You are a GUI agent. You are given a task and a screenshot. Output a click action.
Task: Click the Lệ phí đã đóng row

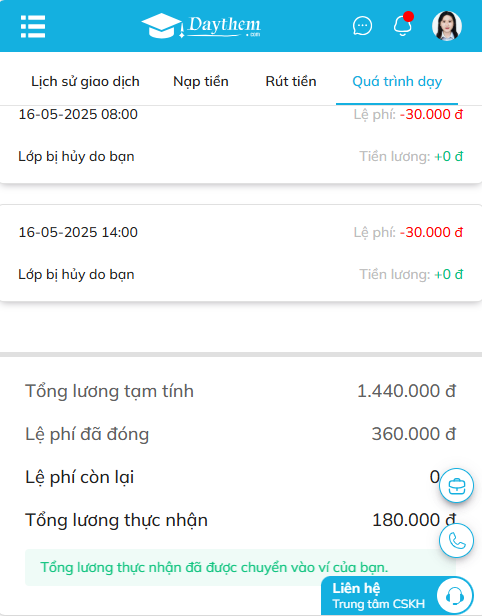click(x=240, y=434)
